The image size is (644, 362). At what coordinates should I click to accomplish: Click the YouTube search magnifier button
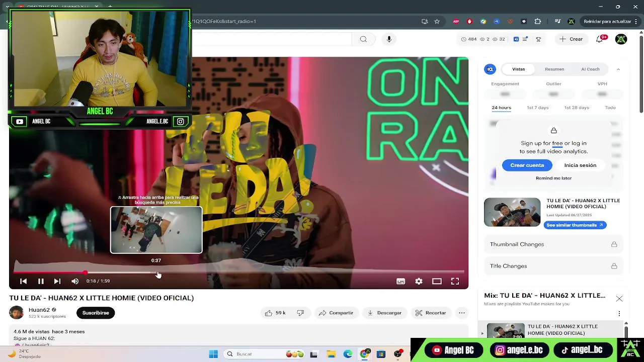coord(363,39)
